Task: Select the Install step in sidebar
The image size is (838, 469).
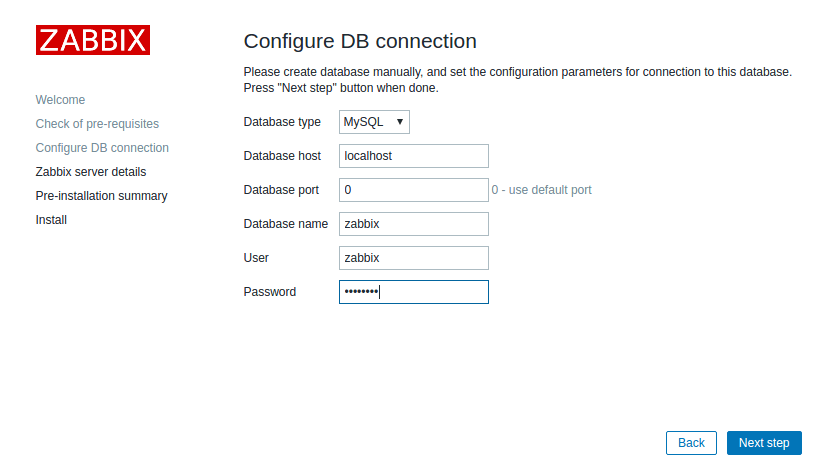Action: [51, 220]
